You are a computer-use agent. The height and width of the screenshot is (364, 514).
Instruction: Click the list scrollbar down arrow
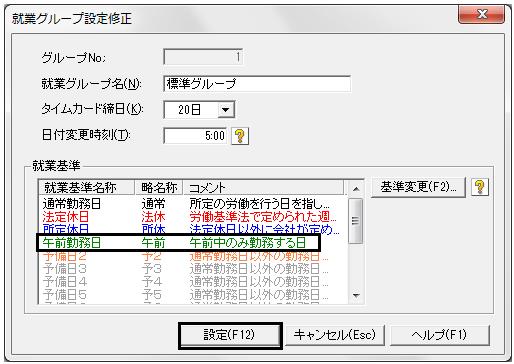click(x=356, y=295)
